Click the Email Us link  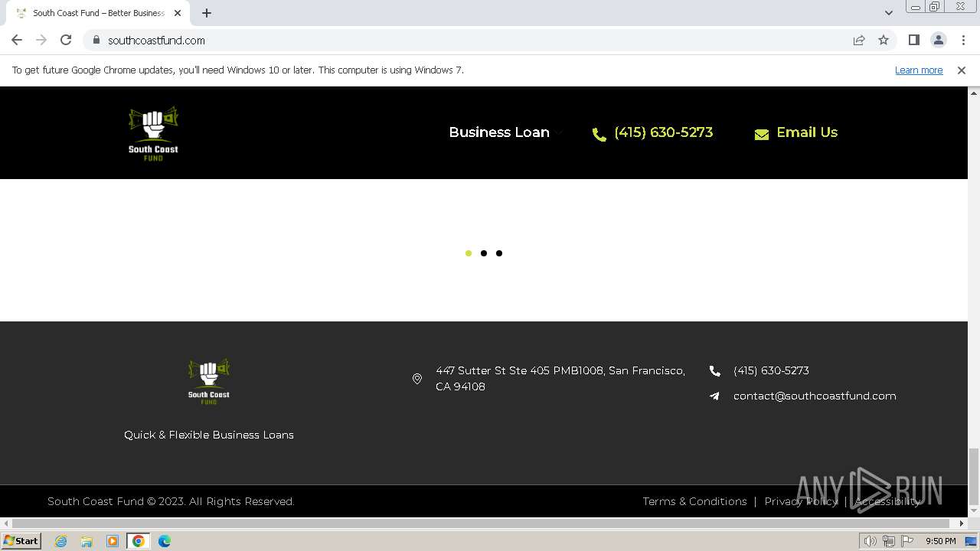click(x=807, y=132)
